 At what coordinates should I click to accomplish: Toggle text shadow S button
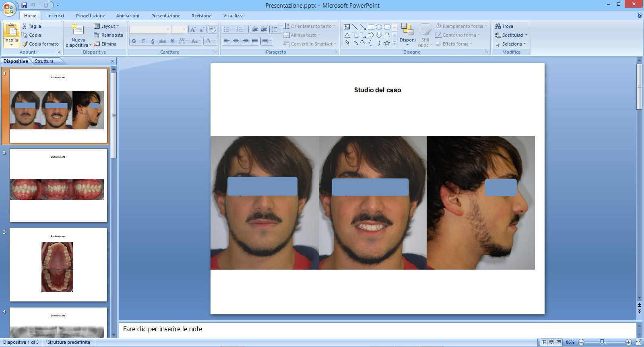coord(172,41)
